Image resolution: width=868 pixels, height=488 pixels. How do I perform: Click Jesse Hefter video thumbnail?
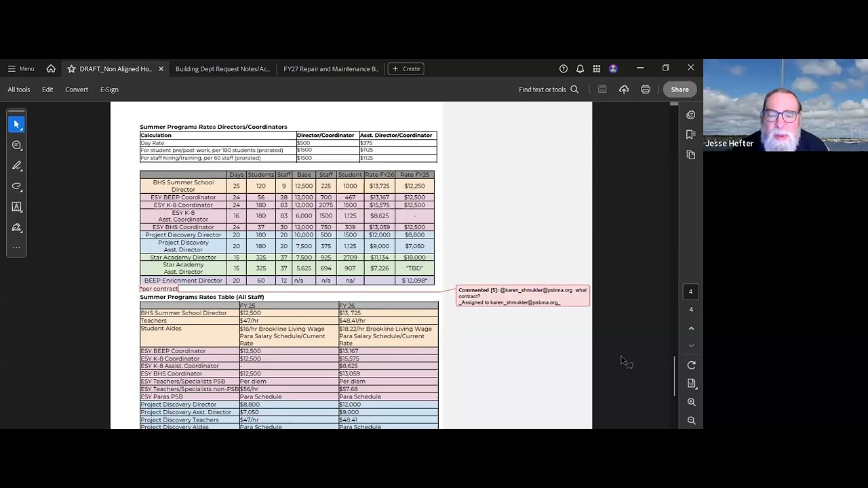[x=785, y=105]
